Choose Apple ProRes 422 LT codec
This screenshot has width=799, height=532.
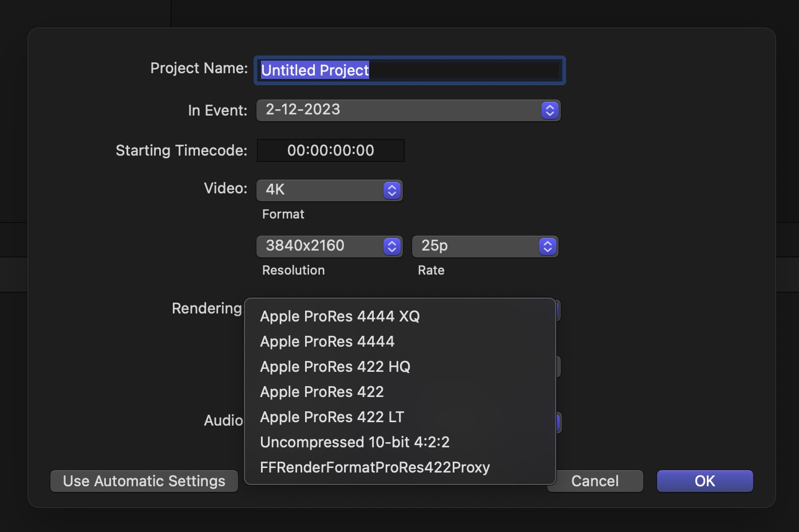[x=332, y=417]
